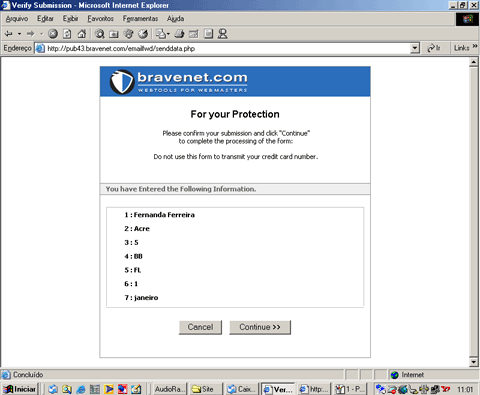Image resolution: width=480 pixels, height=395 pixels.
Task: Click the Continue >> button
Action: pos(260,327)
